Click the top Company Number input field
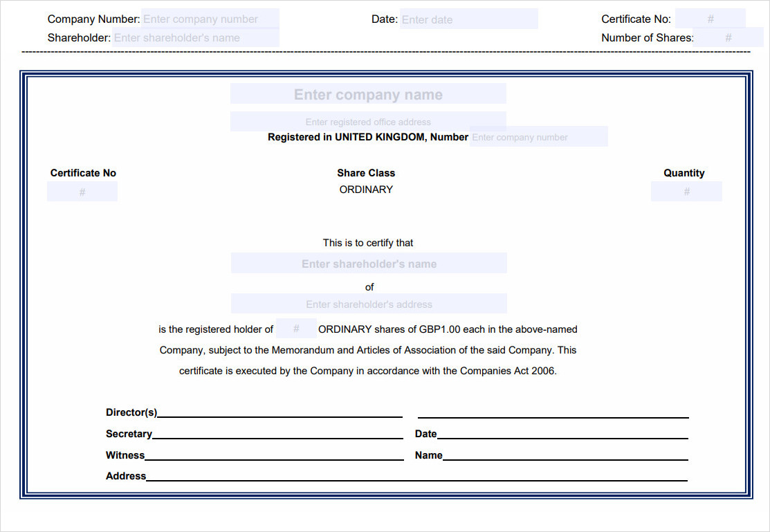This screenshot has height=532, width=770. pyautogui.click(x=210, y=19)
